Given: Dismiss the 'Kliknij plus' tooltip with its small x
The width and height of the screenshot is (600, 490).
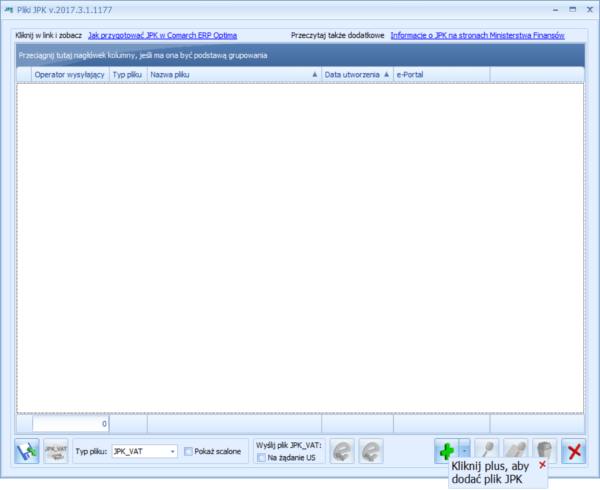Looking at the screenshot, I should 542,466.
